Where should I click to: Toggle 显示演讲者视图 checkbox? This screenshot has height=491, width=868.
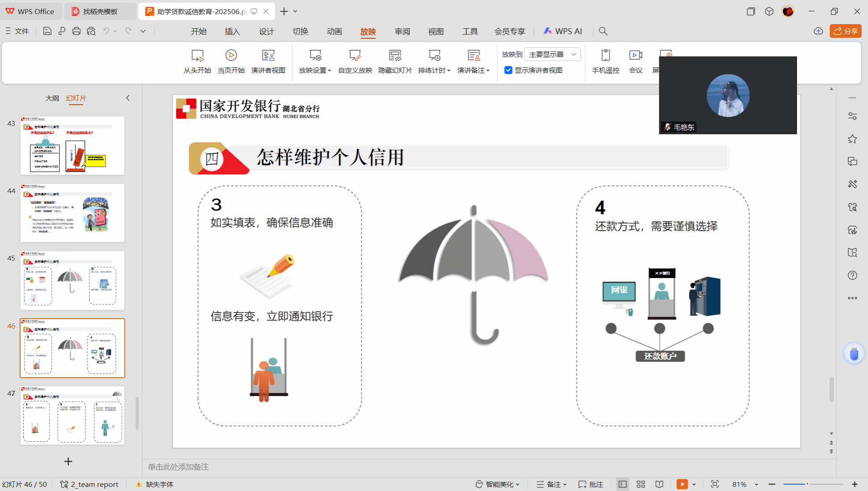pyautogui.click(x=508, y=70)
